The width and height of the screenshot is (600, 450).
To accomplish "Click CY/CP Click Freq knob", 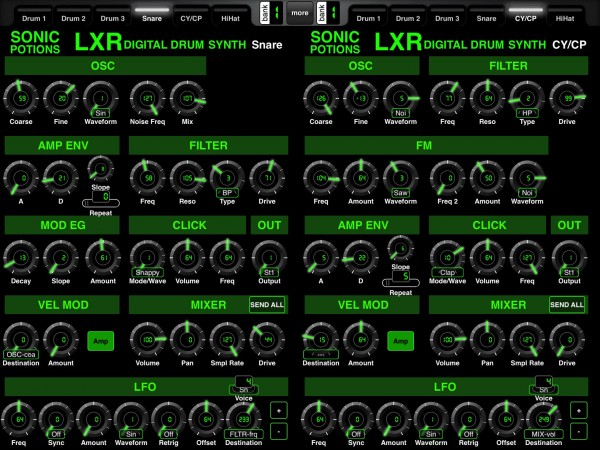I will [x=527, y=258].
